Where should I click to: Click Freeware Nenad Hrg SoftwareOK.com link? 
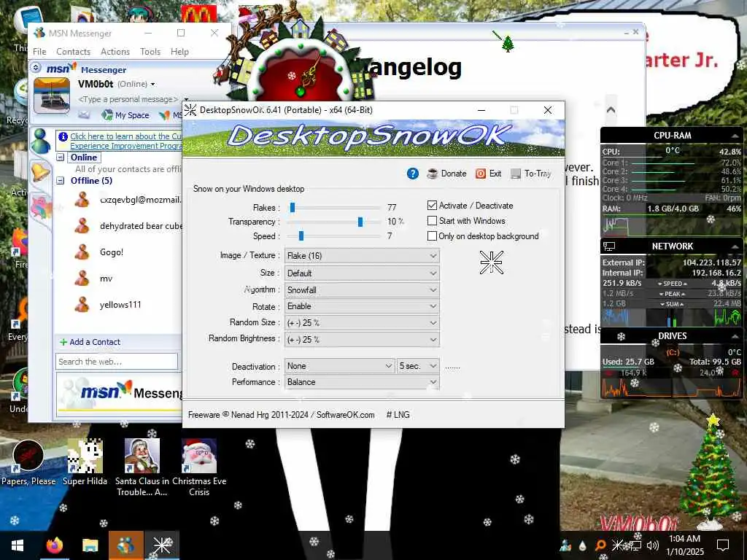281,415
